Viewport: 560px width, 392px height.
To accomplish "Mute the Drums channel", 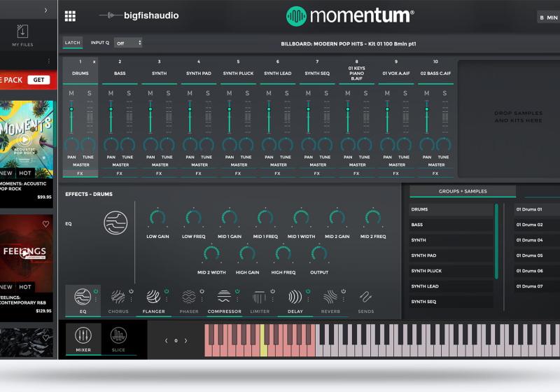I will click(71, 93).
